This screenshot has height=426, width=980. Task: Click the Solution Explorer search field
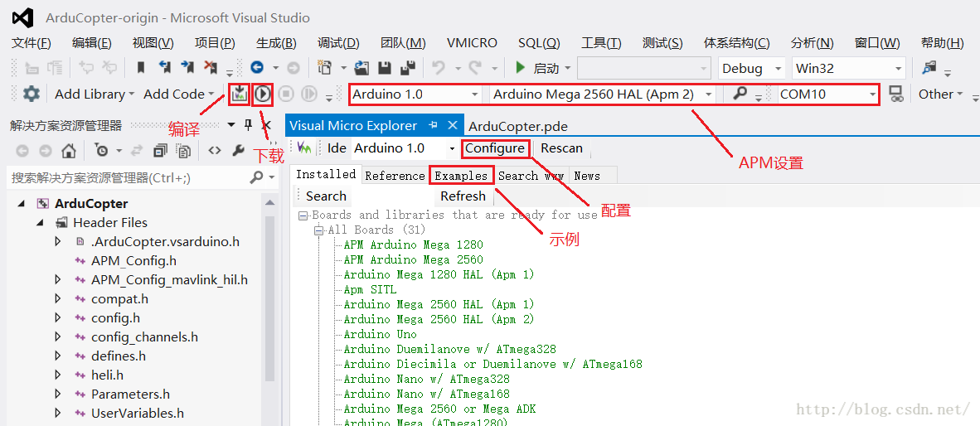130,178
